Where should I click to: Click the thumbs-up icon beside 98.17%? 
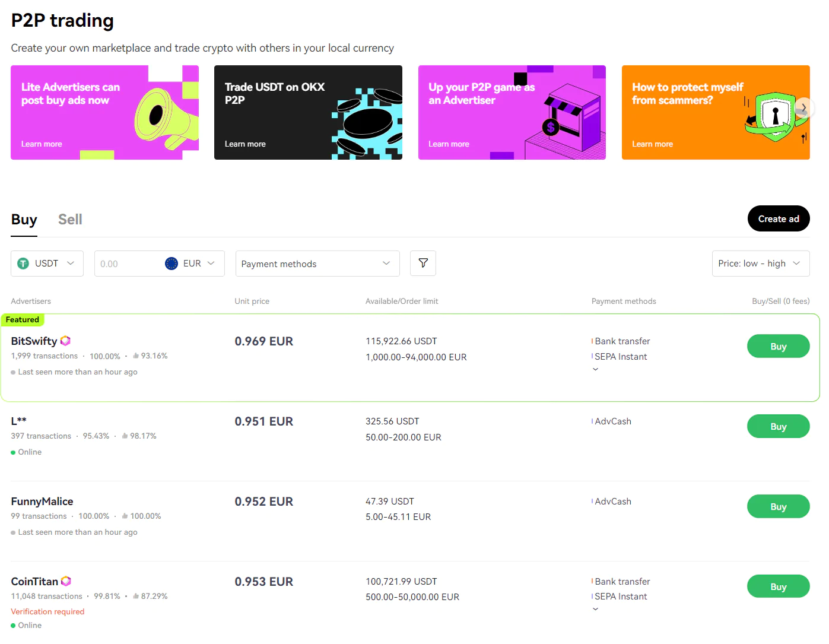click(125, 436)
